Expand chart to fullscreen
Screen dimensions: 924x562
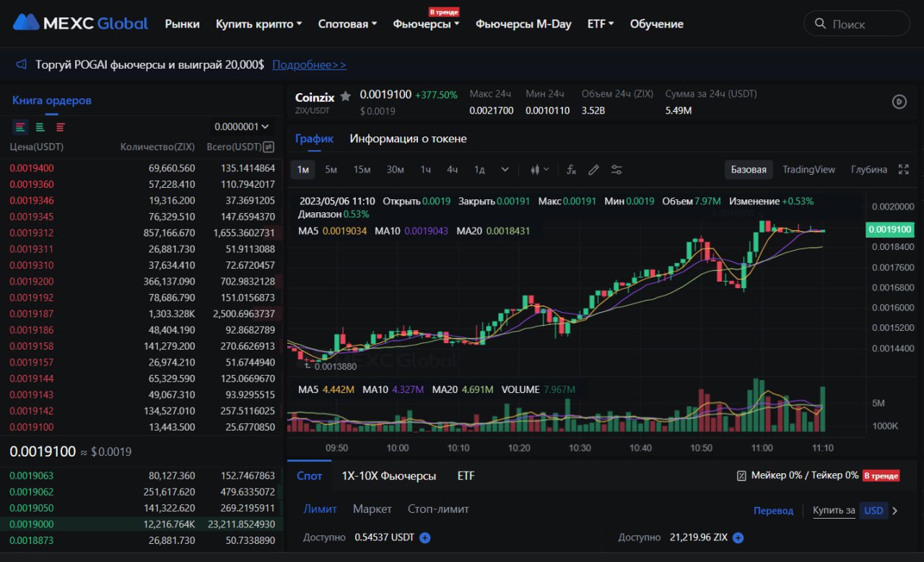(903, 170)
